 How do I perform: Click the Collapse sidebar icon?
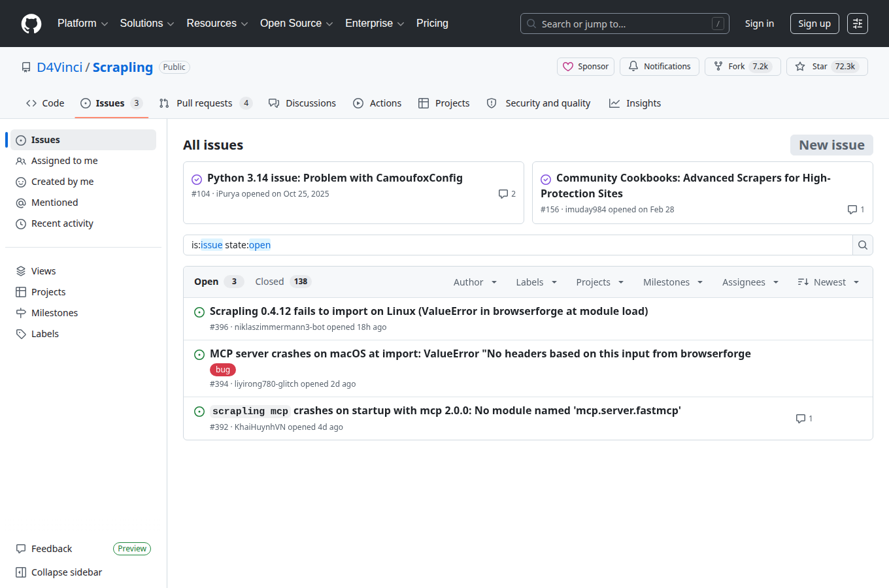pyautogui.click(x=21, y=572)
